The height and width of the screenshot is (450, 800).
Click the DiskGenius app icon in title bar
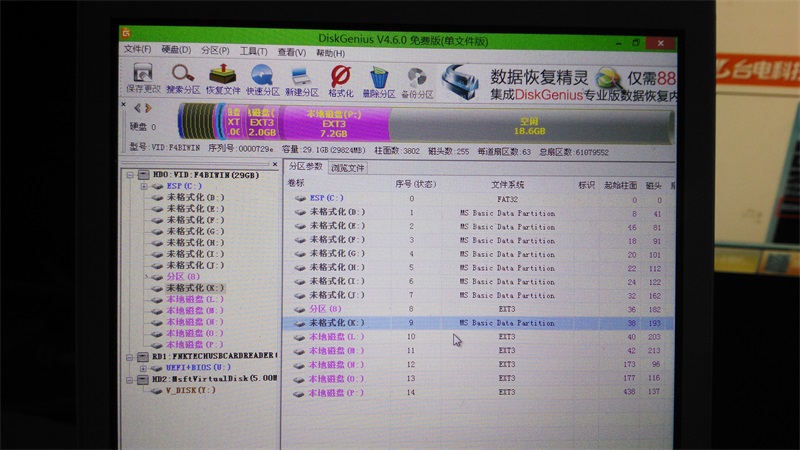coord(126,34)
